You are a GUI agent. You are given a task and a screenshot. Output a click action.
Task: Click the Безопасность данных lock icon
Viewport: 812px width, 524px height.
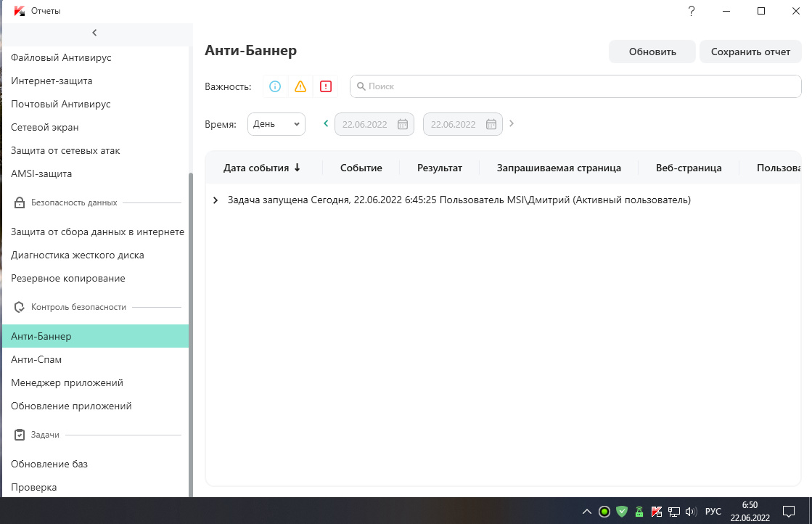point(19,202)
